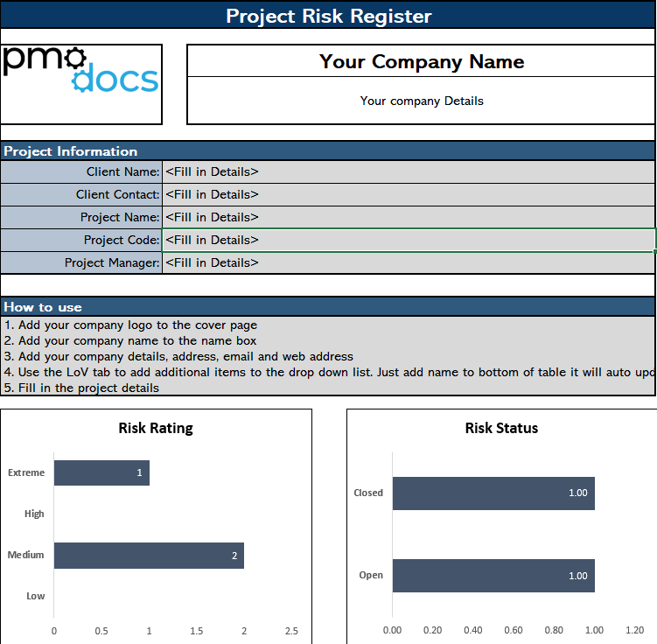Image resolution: width=657 pixels, height=644 pixels.
Task: Click the How to use header
Action: (328, 307)
